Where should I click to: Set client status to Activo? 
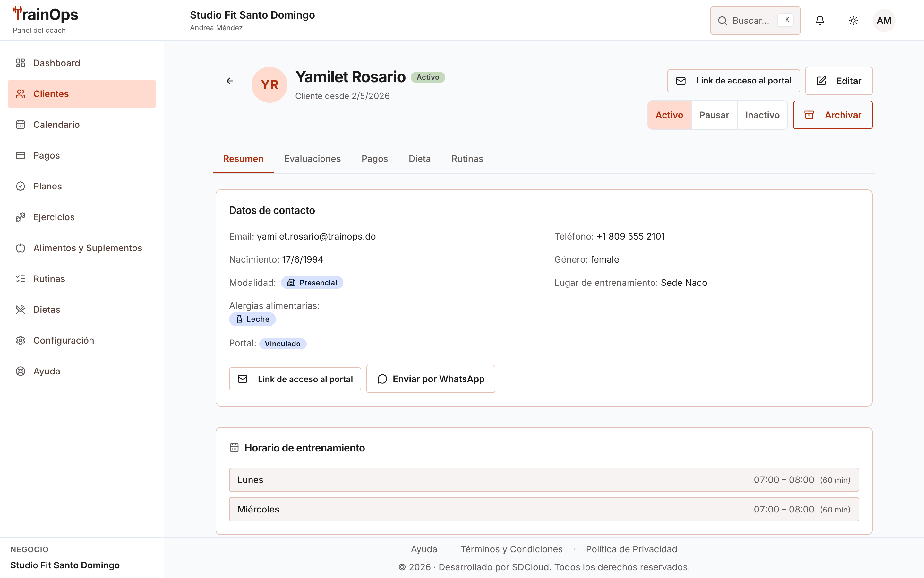669,115
